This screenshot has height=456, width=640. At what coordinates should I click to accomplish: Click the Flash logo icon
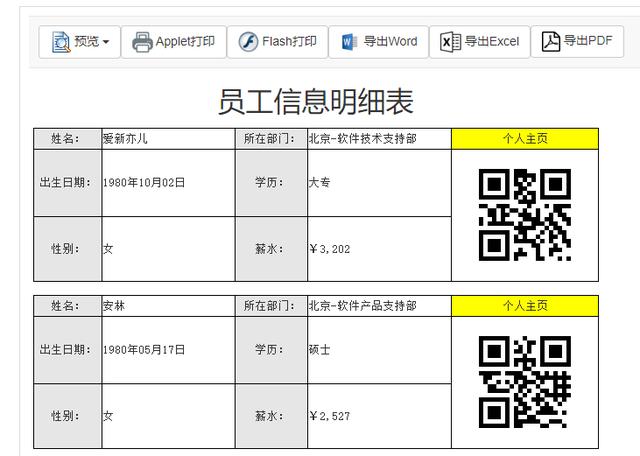pos(248,42)
